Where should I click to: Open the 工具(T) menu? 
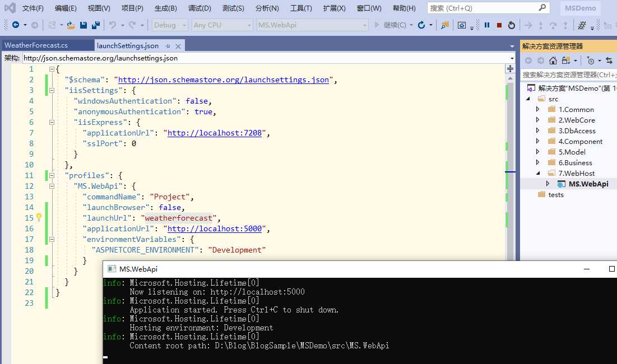point(301,8)
